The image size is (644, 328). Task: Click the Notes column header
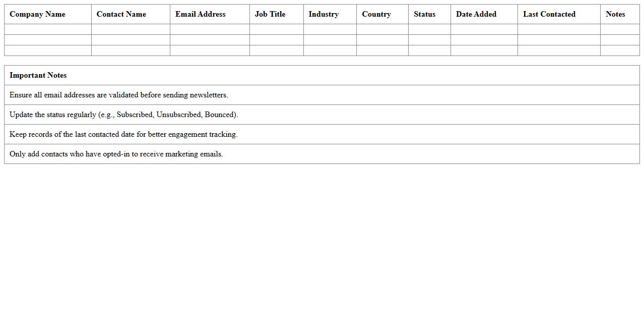tap(615, 14)
